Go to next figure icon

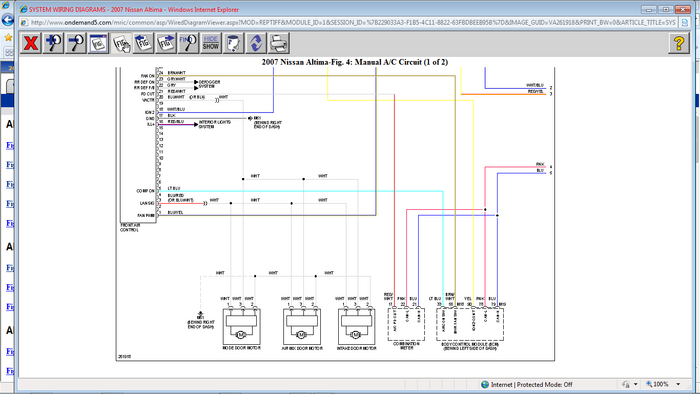point(166,43)
